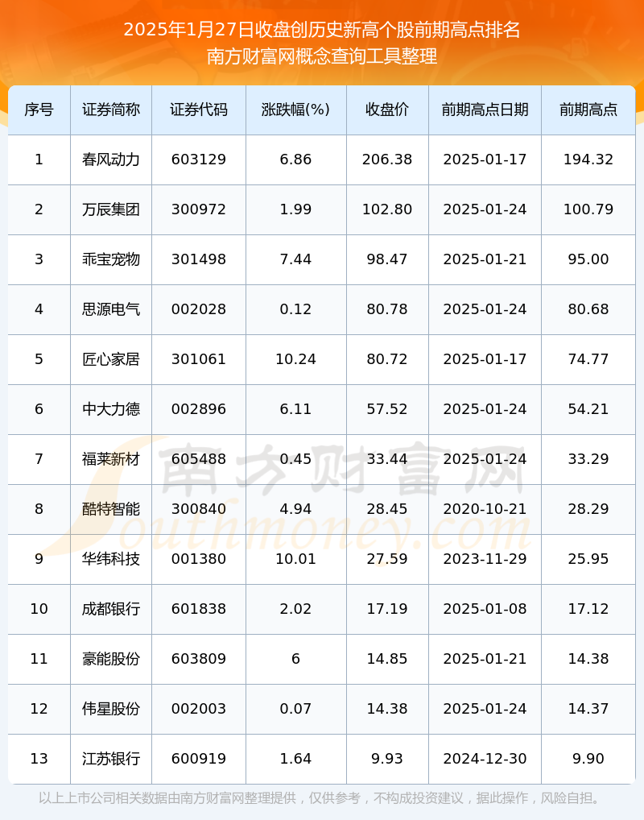Click change percentage 7.44
The image size is (644, 820).
pyautogui.click(x=296, y=259)
